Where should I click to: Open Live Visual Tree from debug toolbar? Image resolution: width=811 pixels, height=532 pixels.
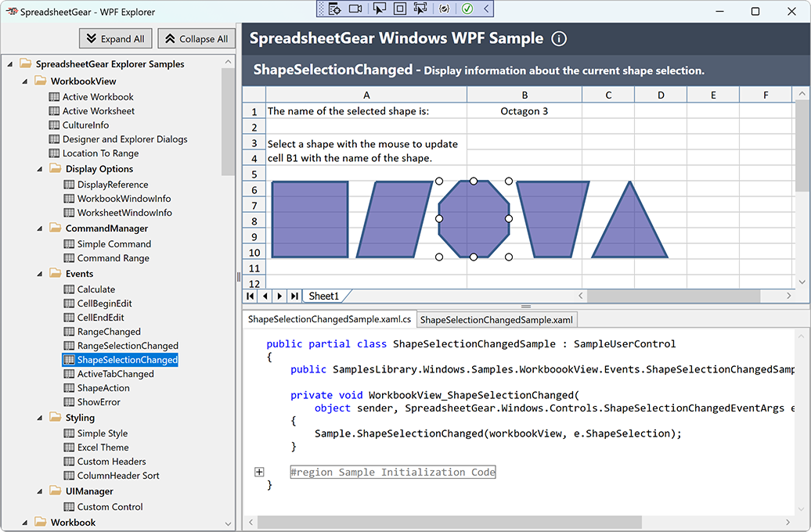pos(334,9)
